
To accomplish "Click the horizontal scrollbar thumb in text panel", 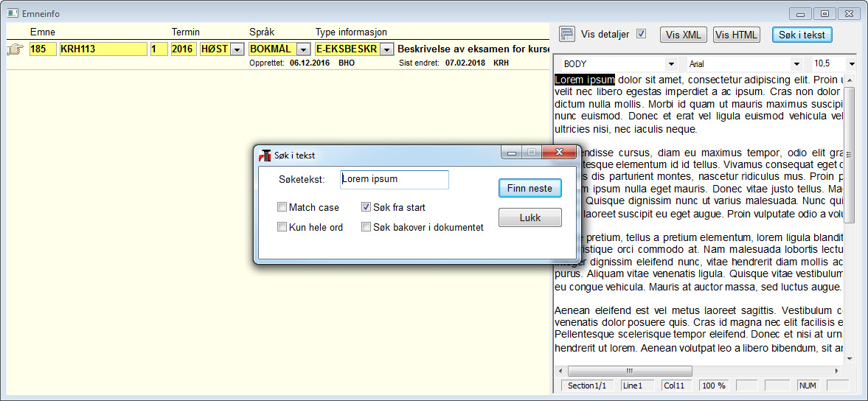I will click(x=629, y=371).
